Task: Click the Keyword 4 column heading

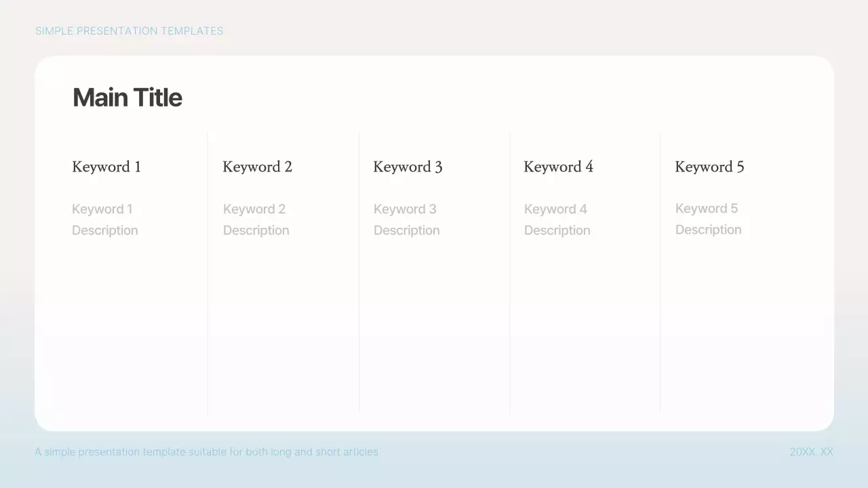Action: 558,167
